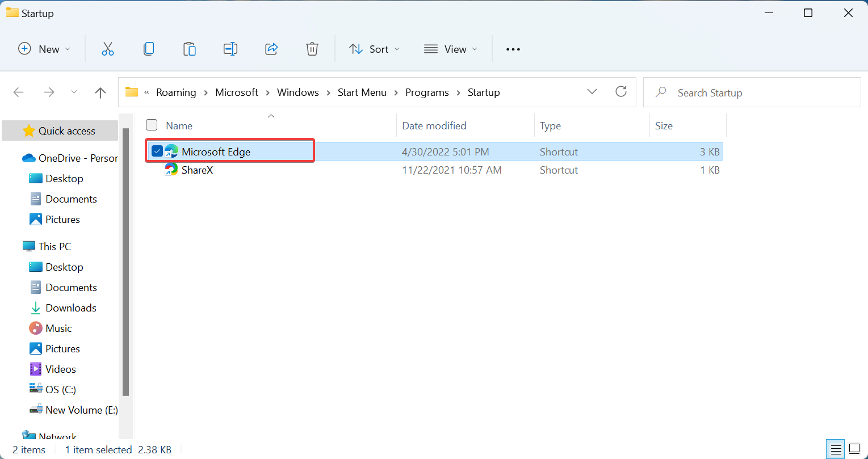Image resolution: width=868 pixels, height=459 pixels.
Task: Open the View options dropdown
Action: click(x=450, y=49)
